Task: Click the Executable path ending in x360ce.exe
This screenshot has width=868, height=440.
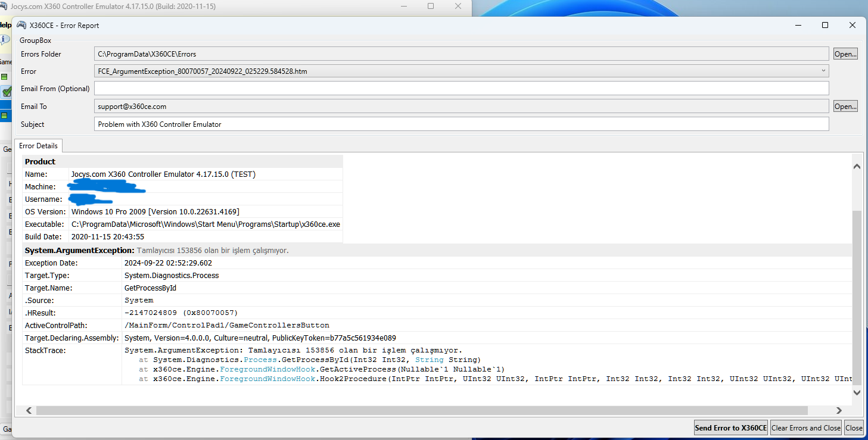Action: [206, 224]
